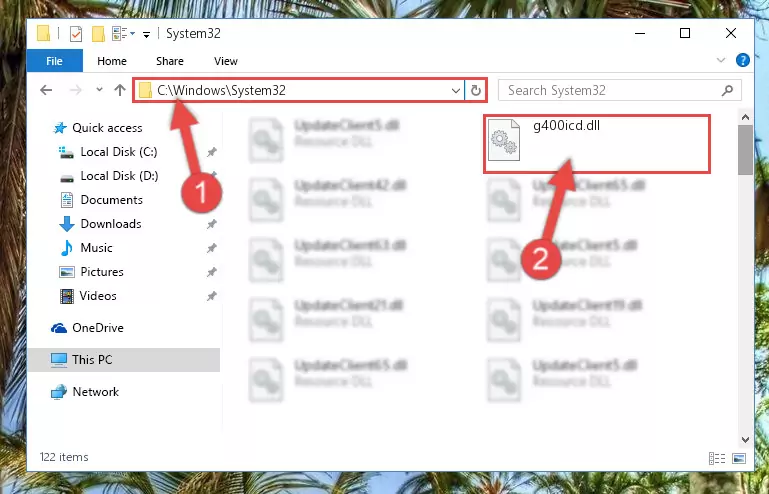Open the recent locations dropdown chevron

[100, 90]
